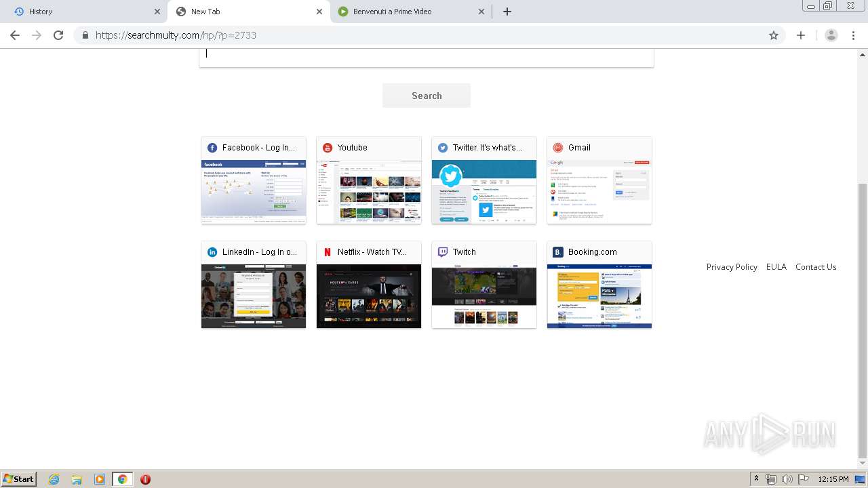Screen dimensions: 868x488
Task: Launch Internet Explorer from the taskbar
Action: point(54,479)
